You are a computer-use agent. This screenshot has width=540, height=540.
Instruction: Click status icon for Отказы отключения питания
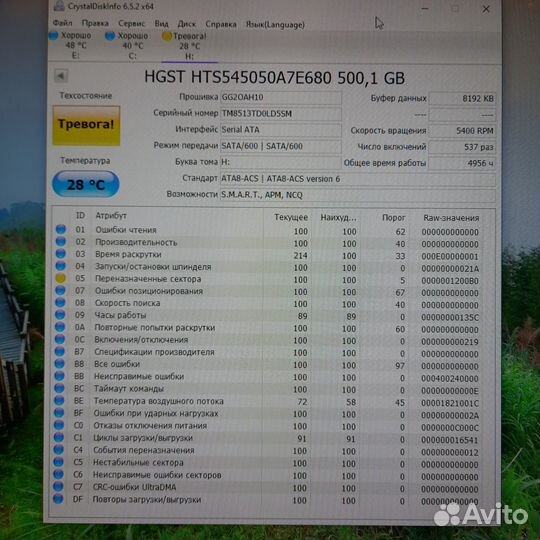tap(59, 425)
